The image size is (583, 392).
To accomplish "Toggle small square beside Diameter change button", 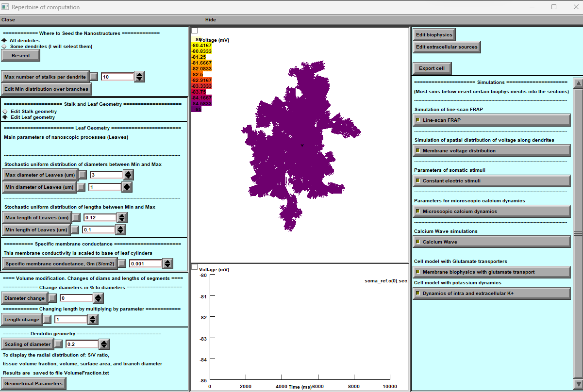I will [52, 298].
